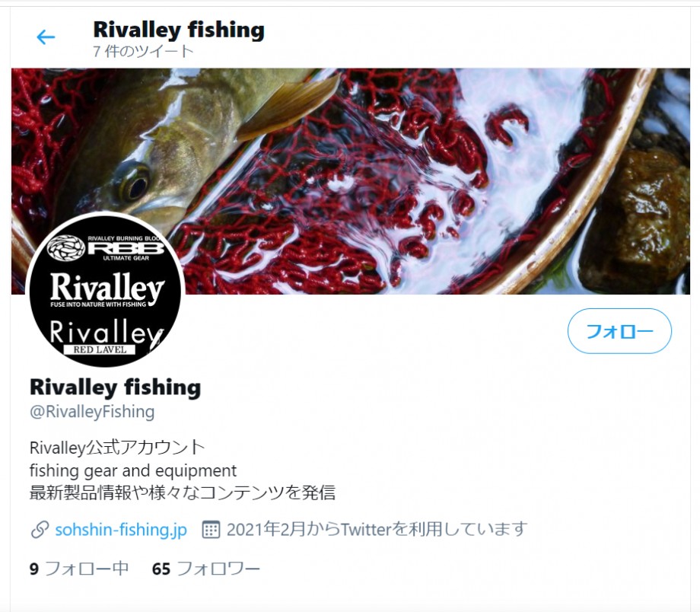Click the 2021年2月 join date text
This screenshot has width=700, height=612.
(x=377, y=529)
